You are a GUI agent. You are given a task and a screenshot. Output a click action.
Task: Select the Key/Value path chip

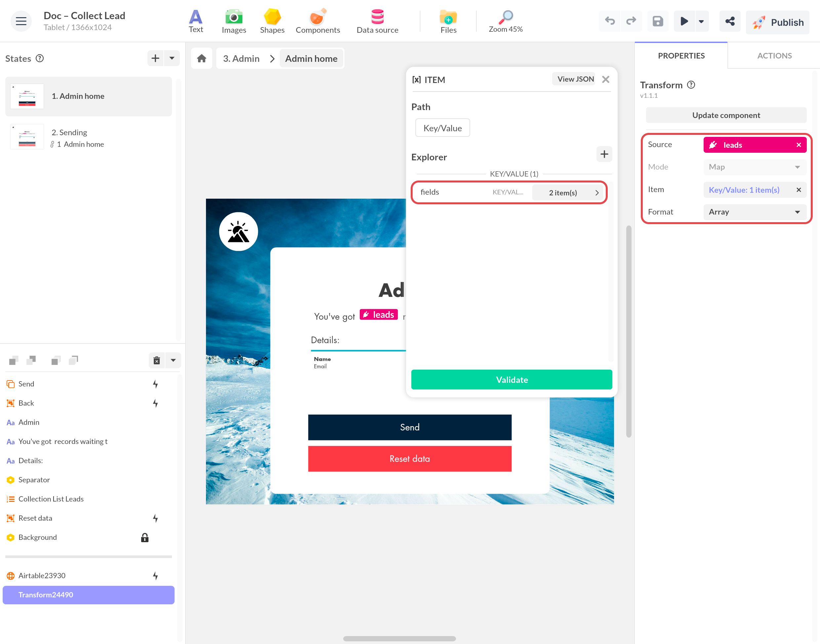click(x=443, y=128)
